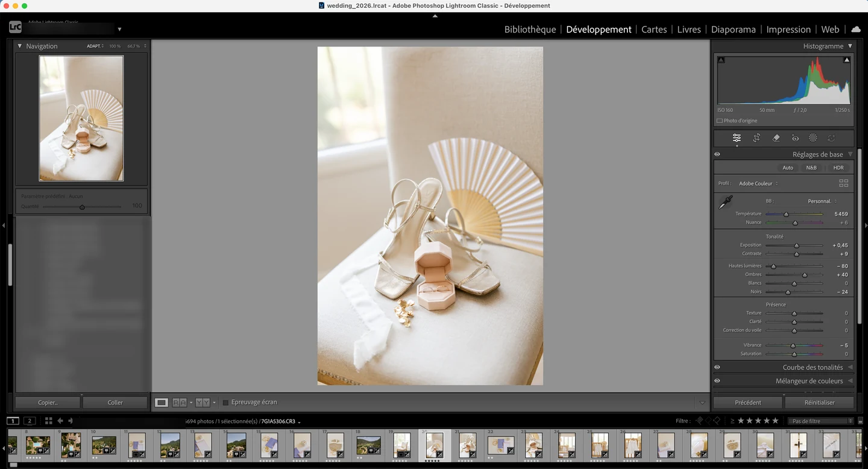Open the toolbar content dropdown triangle
Viewport: 868px width, 469px height.
[x=702, y=403]
